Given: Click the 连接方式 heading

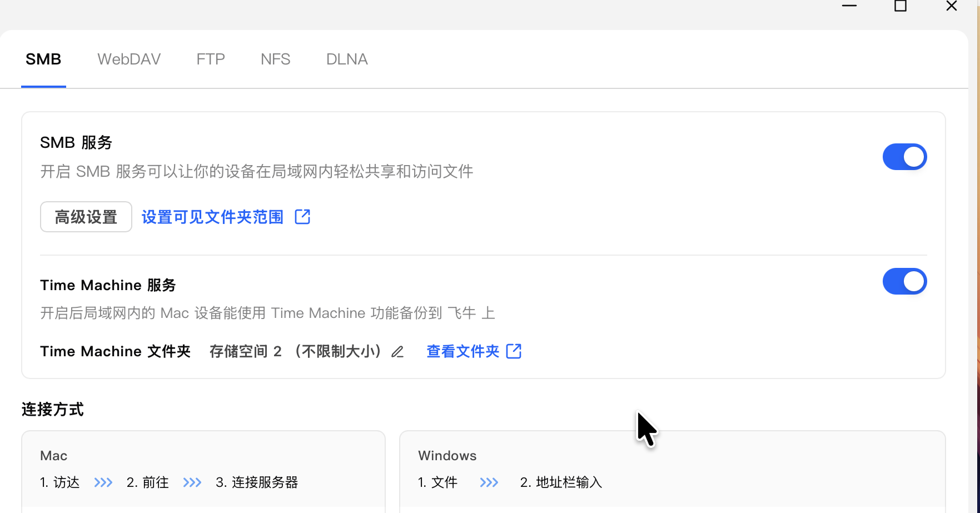Looking at the screenshot, I should 53,410.
